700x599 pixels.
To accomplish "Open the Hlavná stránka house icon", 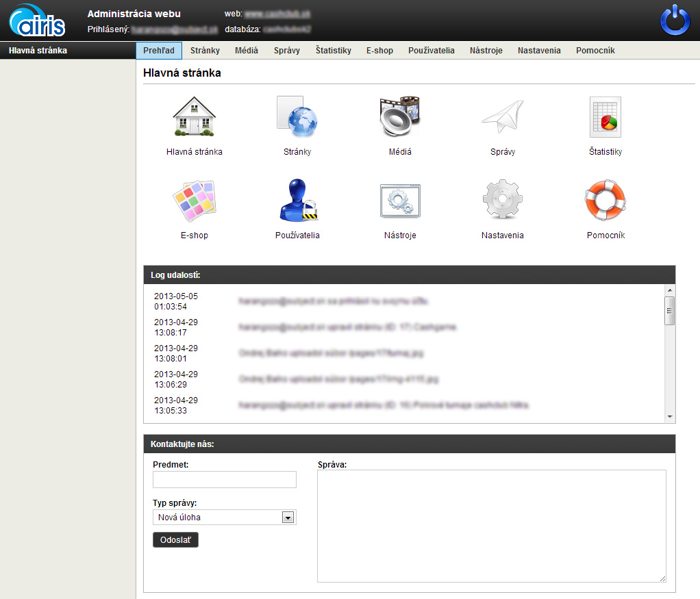I will (194, 117).
